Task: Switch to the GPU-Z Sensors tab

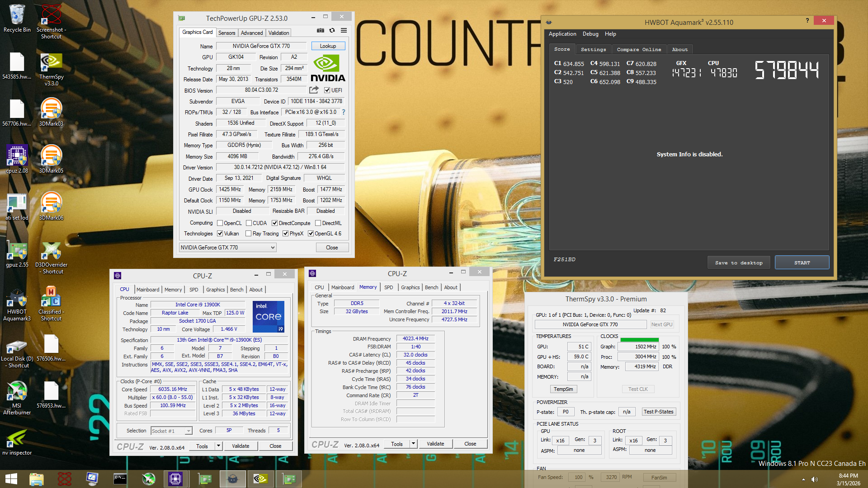Action: point(226,33)
